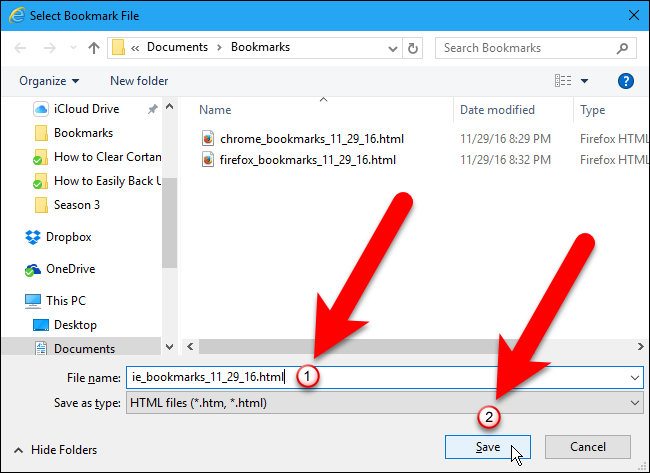Open the File name history dropdown arrow
Viewport: 650px width, 473px height.
coord(635,377)
